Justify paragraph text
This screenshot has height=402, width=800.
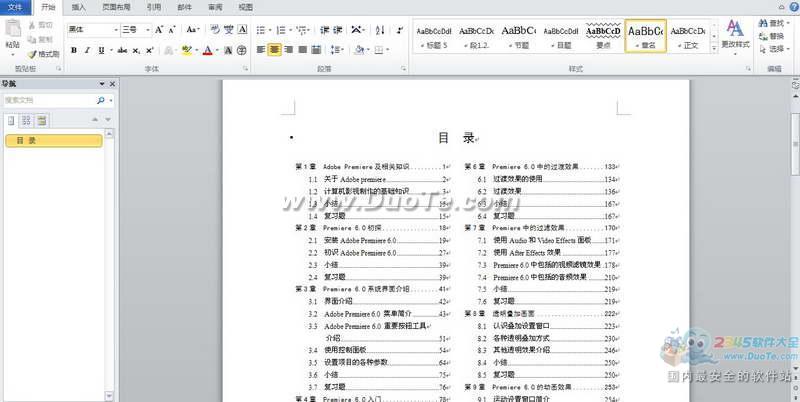[303, 50]
